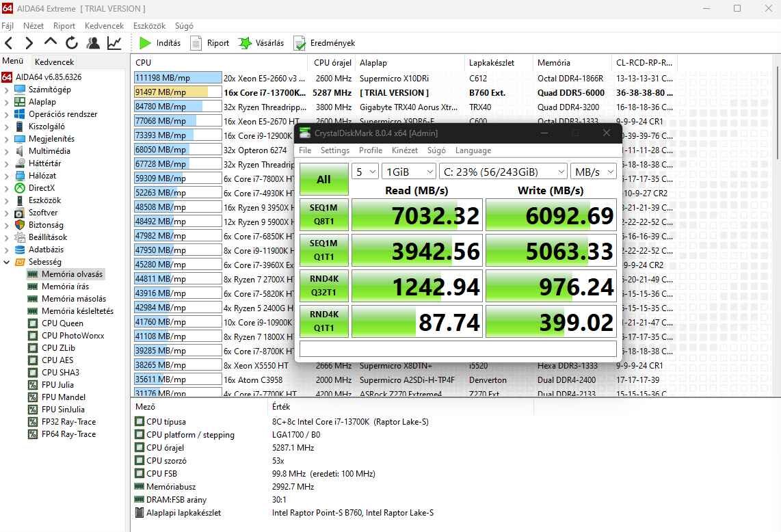Click the CrystalDiskMark comment text field

point(458,349)
